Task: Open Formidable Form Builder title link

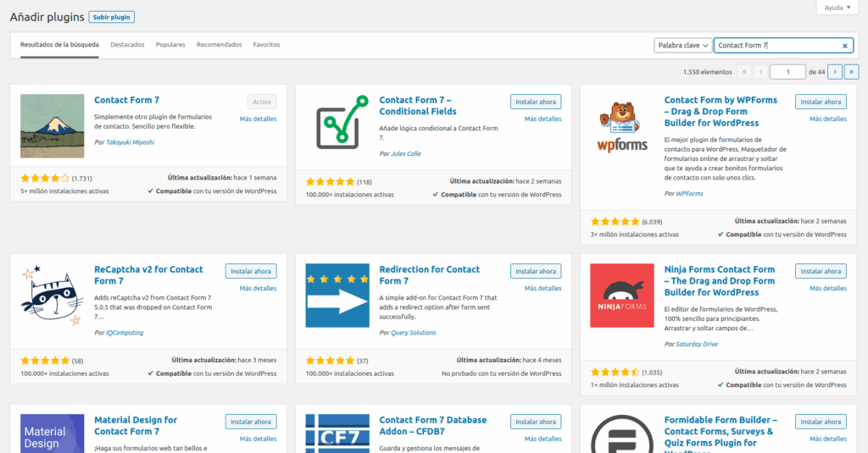Action: pos(721,434)
